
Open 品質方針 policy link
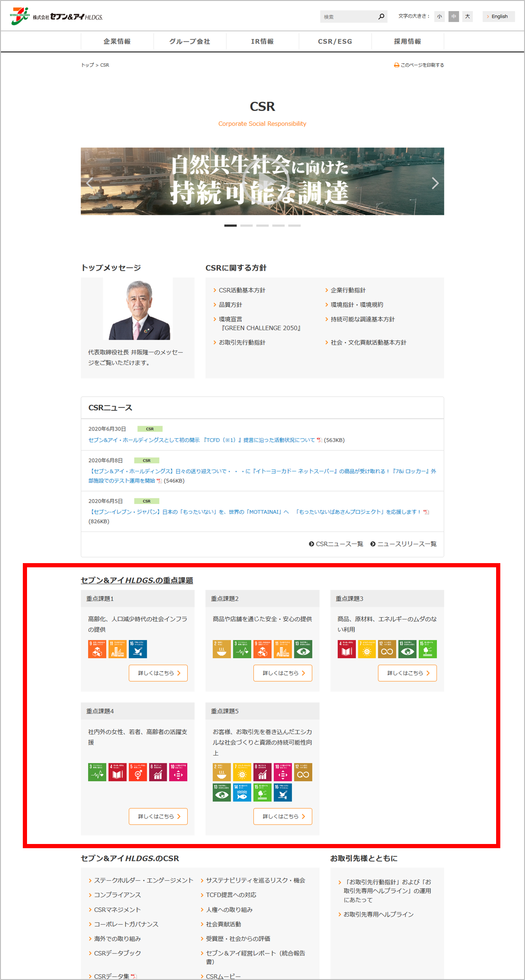click(x=230, y=305)
